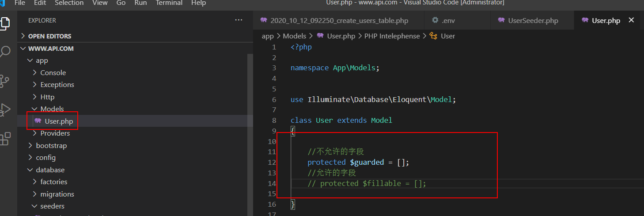The height and width of the screenshot is (216, 644).
Task: Open the Run and Debug view
Action: coord(4,110)
